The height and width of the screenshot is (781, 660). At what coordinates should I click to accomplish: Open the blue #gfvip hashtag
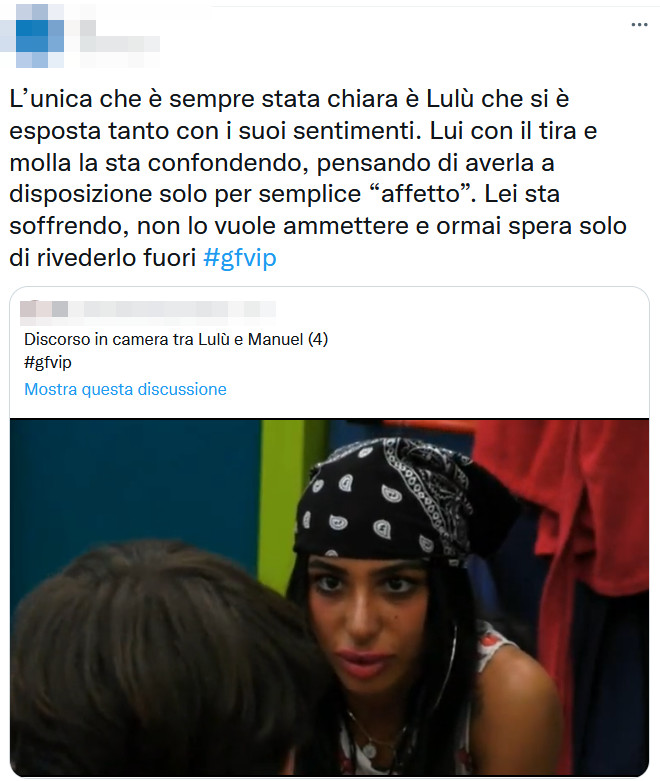tap(240, 258)
